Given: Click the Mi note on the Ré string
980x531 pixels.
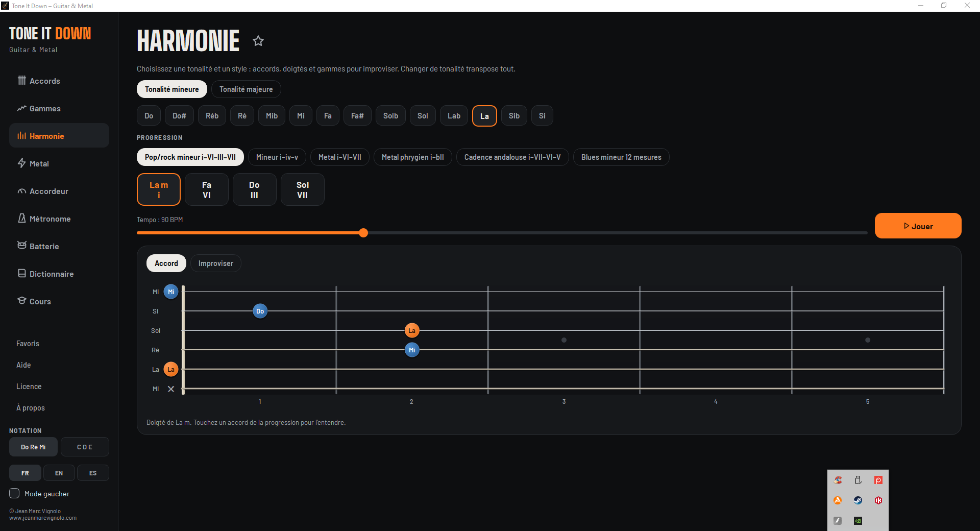Looking at the screenshot, I should (412, 350).
